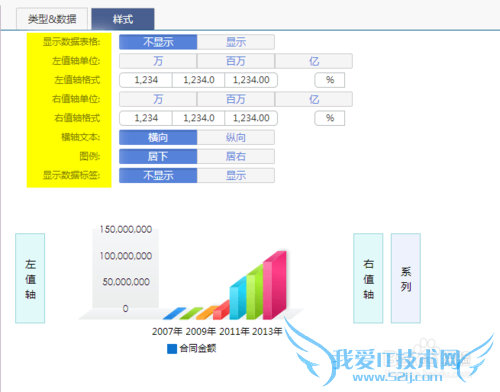The width and height of the screenshot is (500, 392).
Task: Click the tall pink chart bar
Action: (274, 285)
